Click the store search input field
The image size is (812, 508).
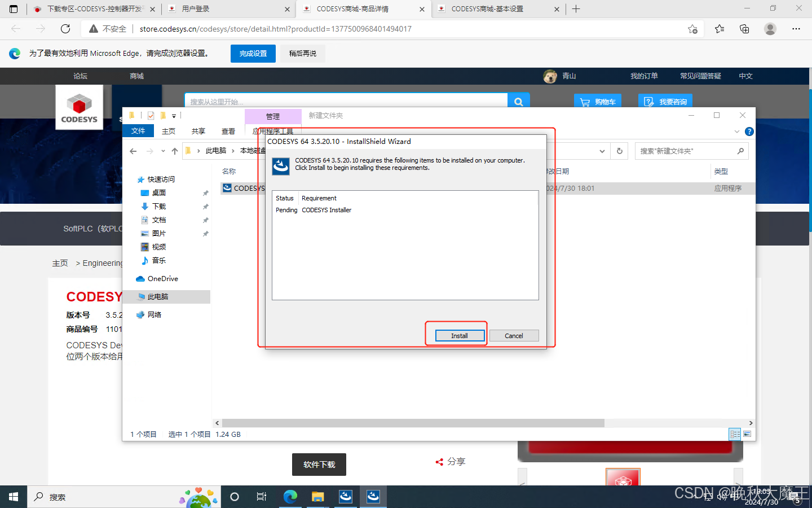[x=346, y=102]
